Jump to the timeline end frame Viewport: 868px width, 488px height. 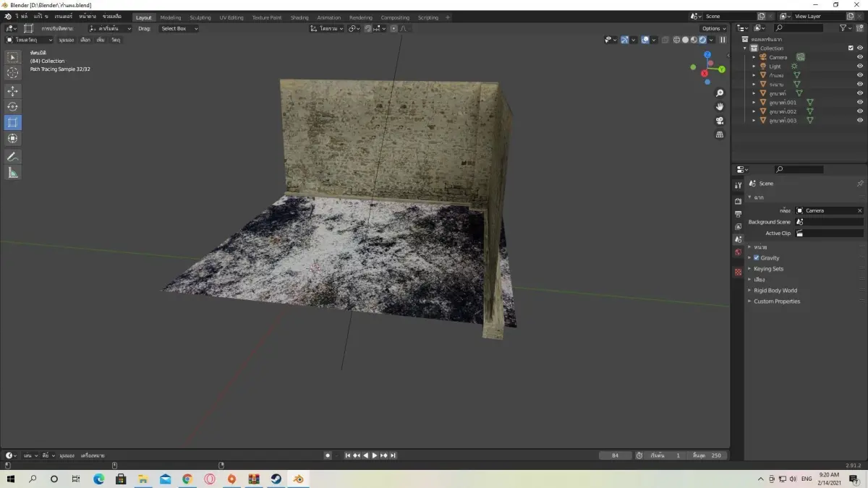(x=393, y=455)
